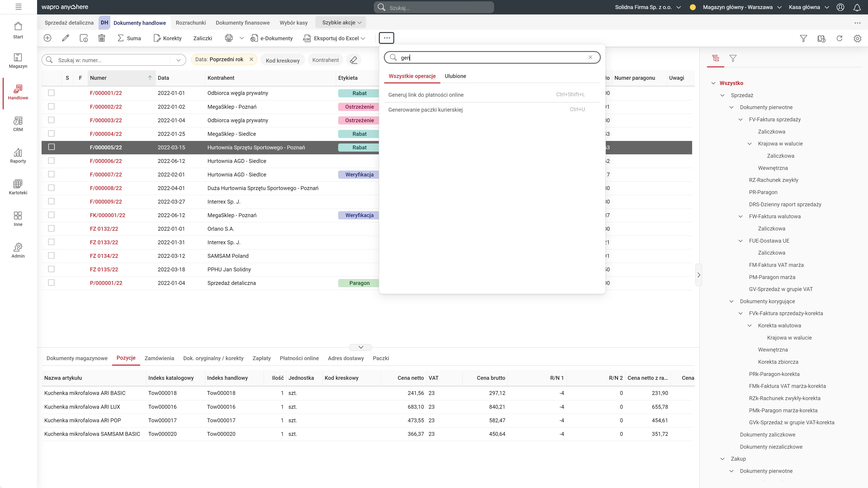Expand Eksportuj do Excel dropdown
The width and height of the screenshot is (868, 488).
tap(363, 38)
